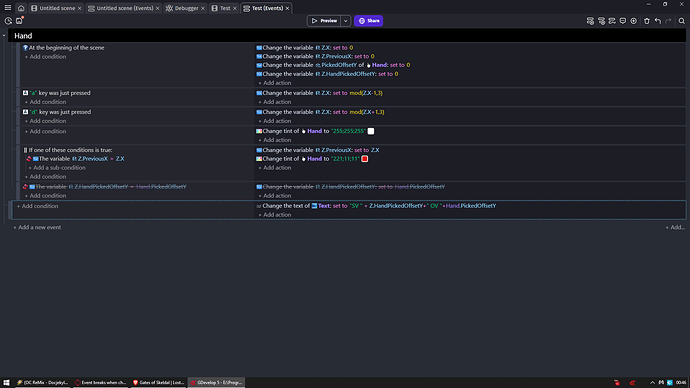690x388 pixels.
Task: Click the Share button
Action: click(x=368, y=21)
